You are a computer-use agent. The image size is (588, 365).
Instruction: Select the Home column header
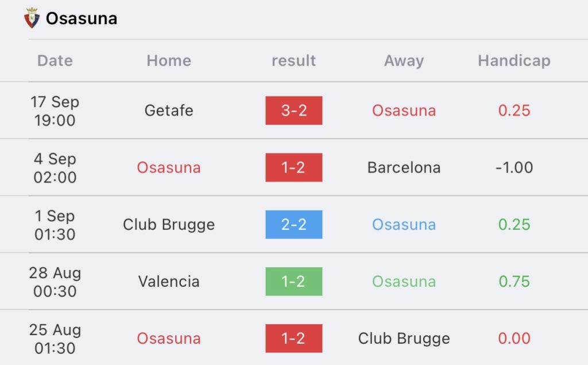click(x=169, y=60)
